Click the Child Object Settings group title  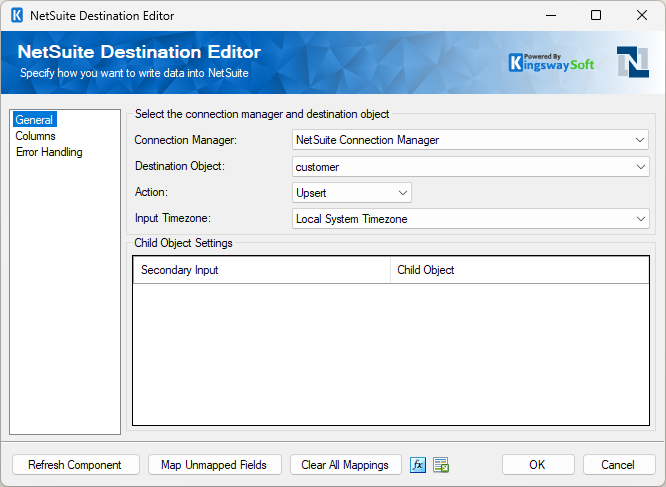183,243
